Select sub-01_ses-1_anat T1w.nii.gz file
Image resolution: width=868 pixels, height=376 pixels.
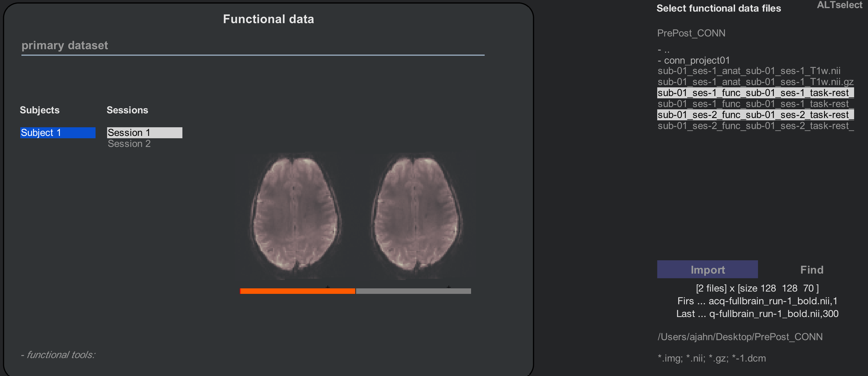pyautogui.click(x=755, y=82)
